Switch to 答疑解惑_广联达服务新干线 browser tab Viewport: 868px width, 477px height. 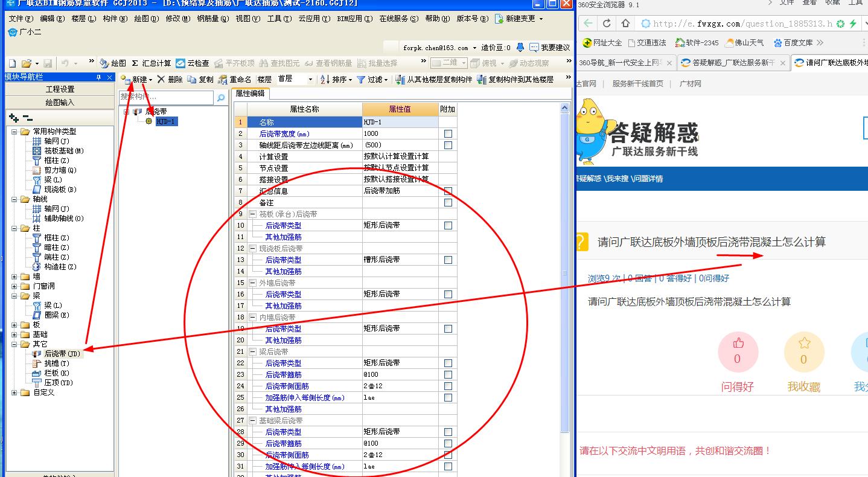click(732, 62)
